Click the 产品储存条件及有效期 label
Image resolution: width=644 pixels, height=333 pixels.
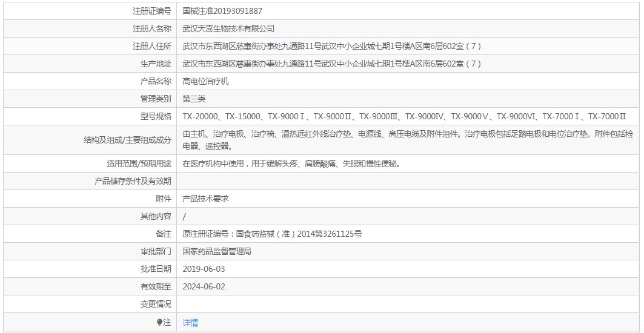tap(133, 181)
